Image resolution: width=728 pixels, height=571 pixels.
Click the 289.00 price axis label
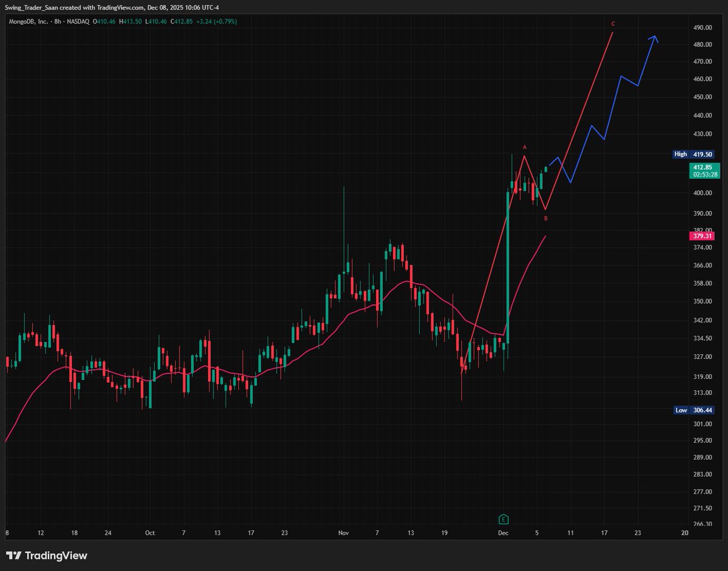(x=703, y=458)
